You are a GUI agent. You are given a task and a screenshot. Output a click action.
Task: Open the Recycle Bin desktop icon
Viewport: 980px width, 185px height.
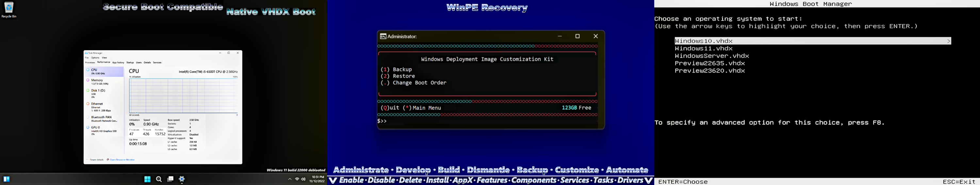tap(9, 10)
